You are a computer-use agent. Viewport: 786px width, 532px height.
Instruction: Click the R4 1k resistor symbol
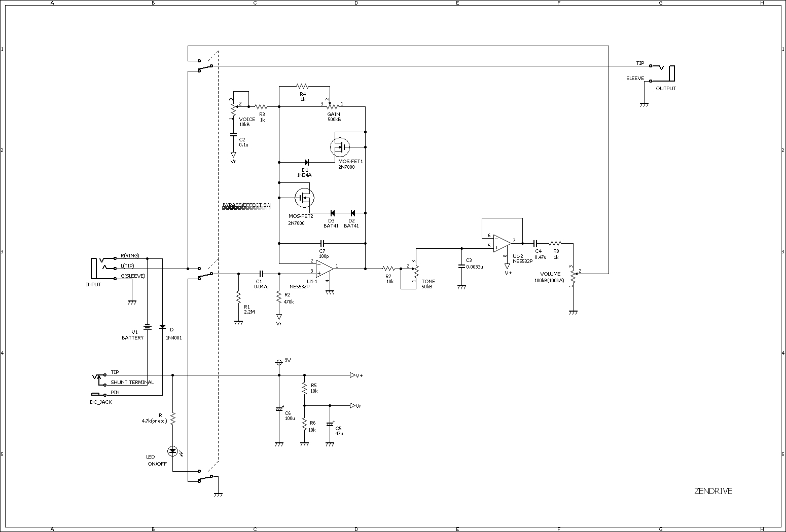point(303,86)
